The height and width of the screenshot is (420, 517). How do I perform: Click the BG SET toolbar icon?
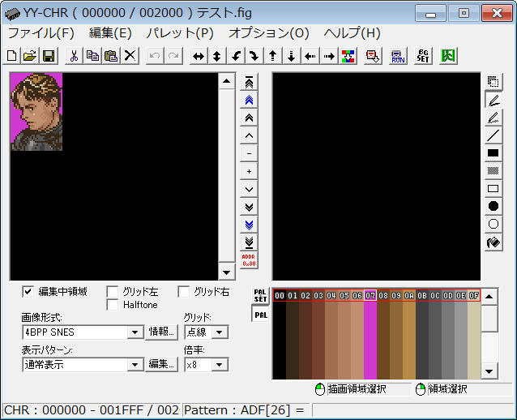(x=423, y=56)
